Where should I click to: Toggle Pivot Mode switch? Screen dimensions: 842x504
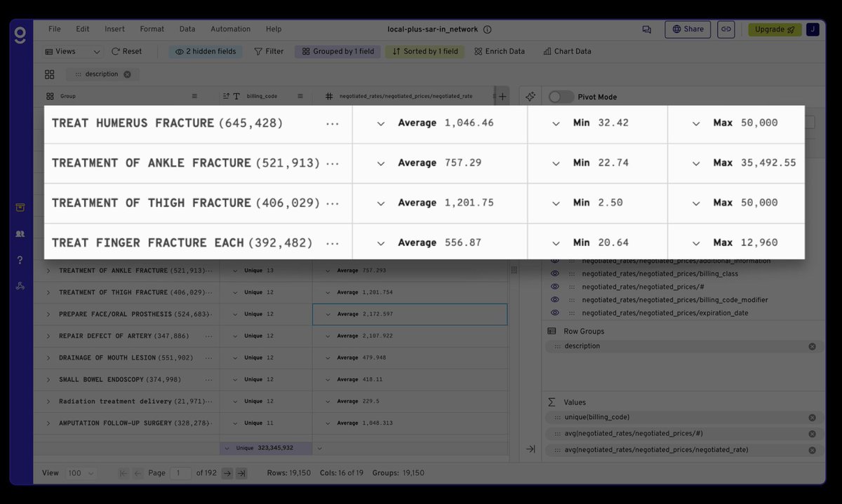pyautogui.click(x=561, y=97)
